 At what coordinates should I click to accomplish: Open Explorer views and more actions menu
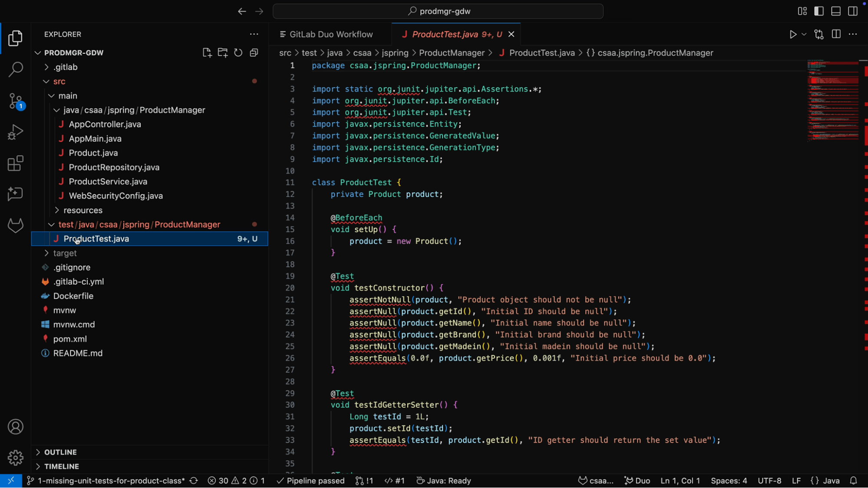point(254,34)
